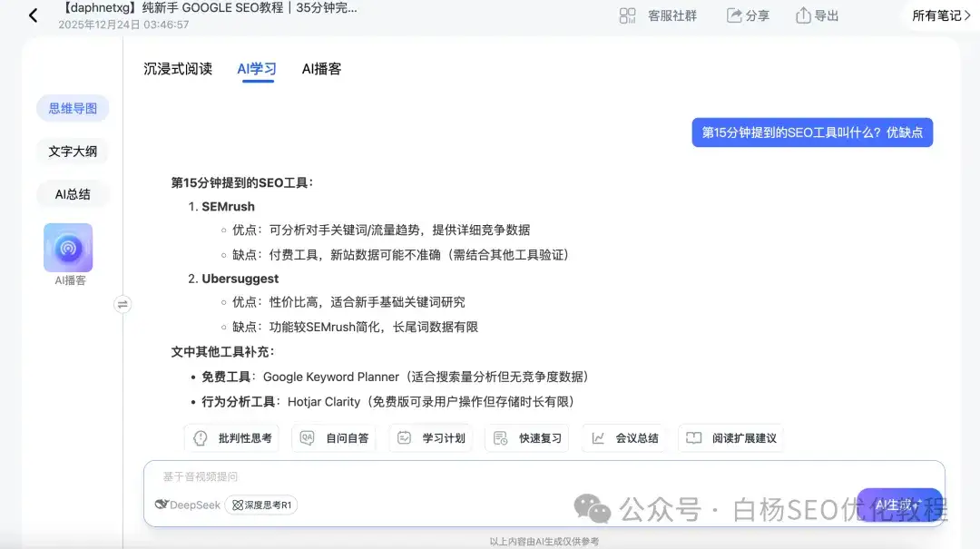This screenshot has width=980, height=549.
Task: Toggle the sidebar collapse swap icon
Action: click(x=122, y=305)
